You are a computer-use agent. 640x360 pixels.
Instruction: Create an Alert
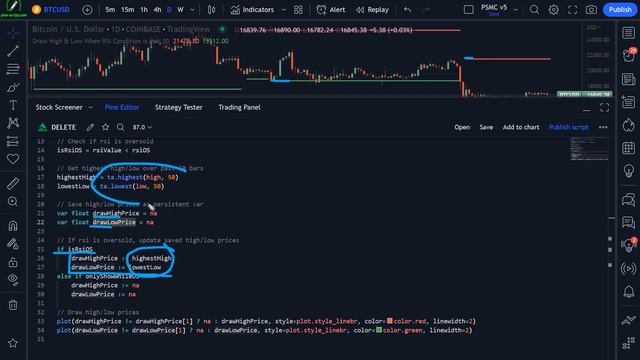point(331,10)
